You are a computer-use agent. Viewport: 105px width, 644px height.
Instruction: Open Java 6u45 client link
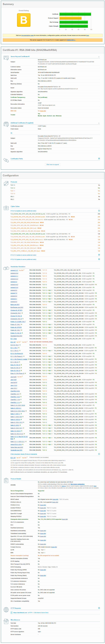(13, 377)
